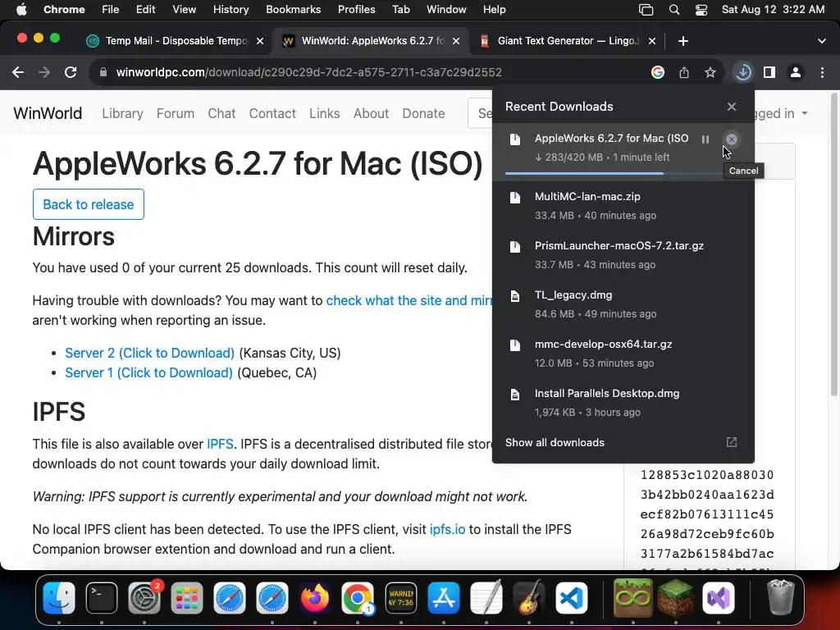Click the Google icon in the address bar
840x630 pixels.
coord(657,72)
